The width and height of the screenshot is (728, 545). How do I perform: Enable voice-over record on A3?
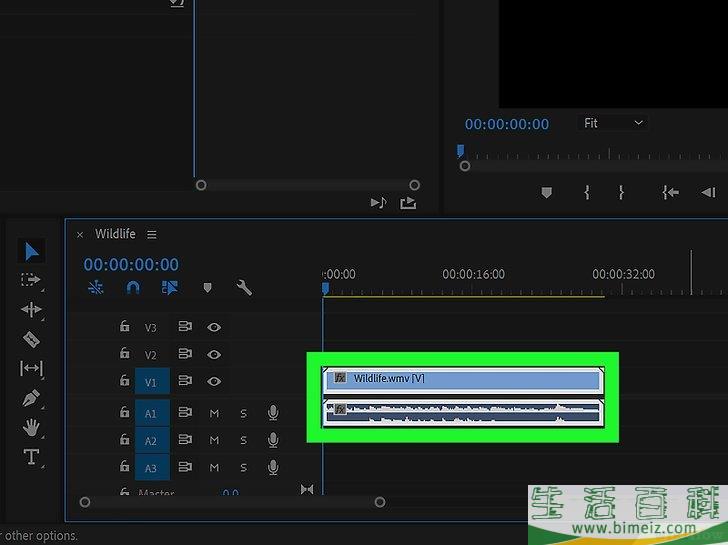pos(273,467)
